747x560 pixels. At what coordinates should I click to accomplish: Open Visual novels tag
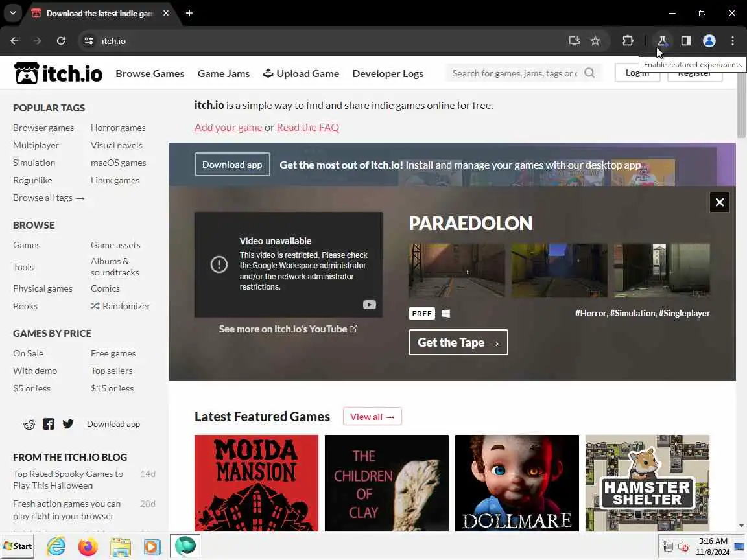pyautogui.click(x=116, y=145)
